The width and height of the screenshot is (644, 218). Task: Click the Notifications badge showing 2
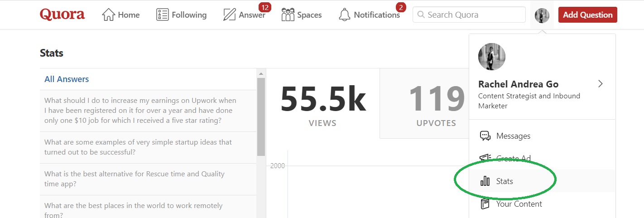[400, 7]
